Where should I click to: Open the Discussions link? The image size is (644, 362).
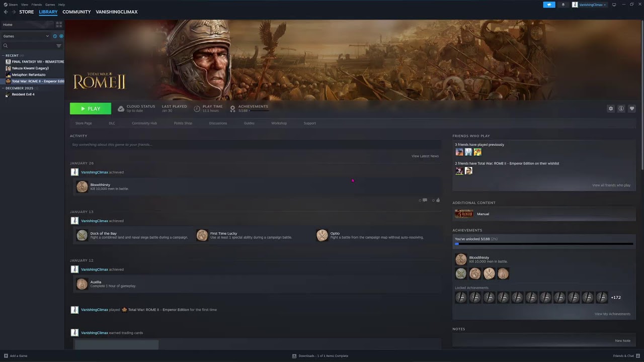pyautogui.click(x=218, y=123)
